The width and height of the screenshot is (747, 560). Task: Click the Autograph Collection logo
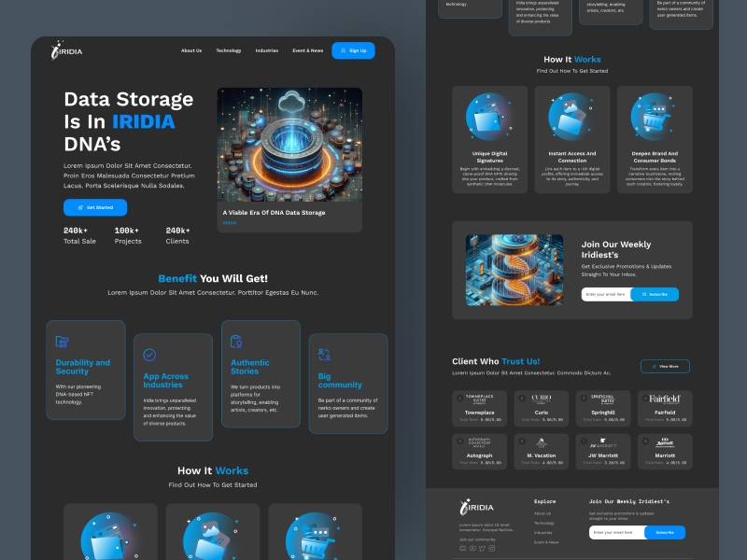[x=479, y=442]
